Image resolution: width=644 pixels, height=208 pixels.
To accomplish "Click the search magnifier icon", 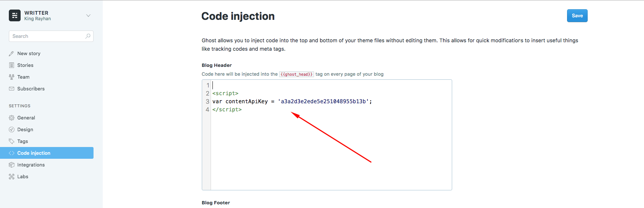I will (x=88, y=36).
